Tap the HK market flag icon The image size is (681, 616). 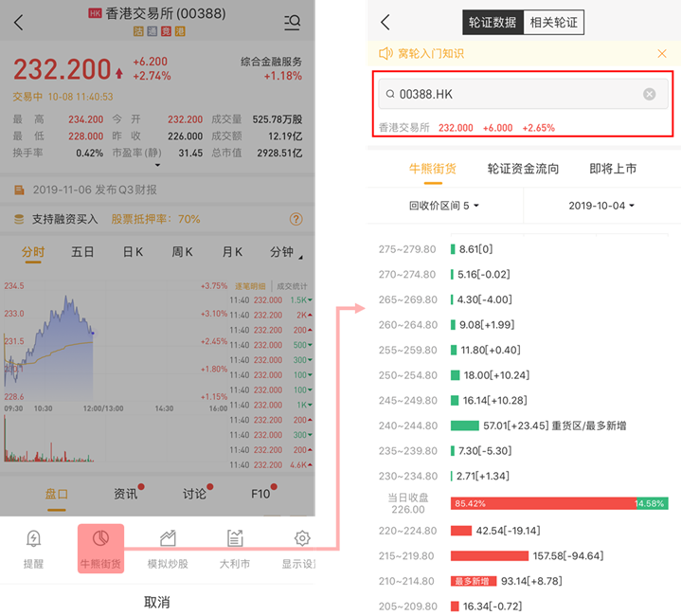95,13
